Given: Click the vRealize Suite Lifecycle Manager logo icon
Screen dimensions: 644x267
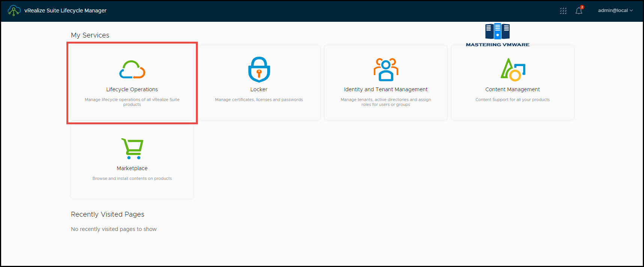Looking at the screenshot, I should pos(14,11).
